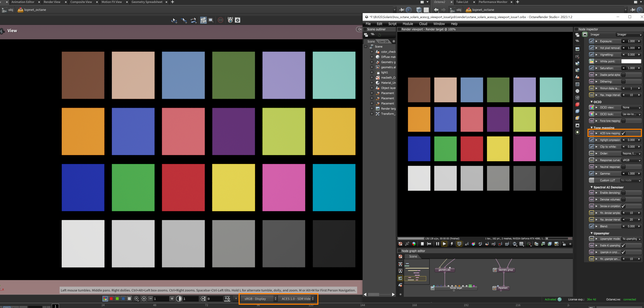Open the sRGB - Display colorspace dropdown
Image resolution: width=644 pixels, height=308 pixels.
coord(259,299)
